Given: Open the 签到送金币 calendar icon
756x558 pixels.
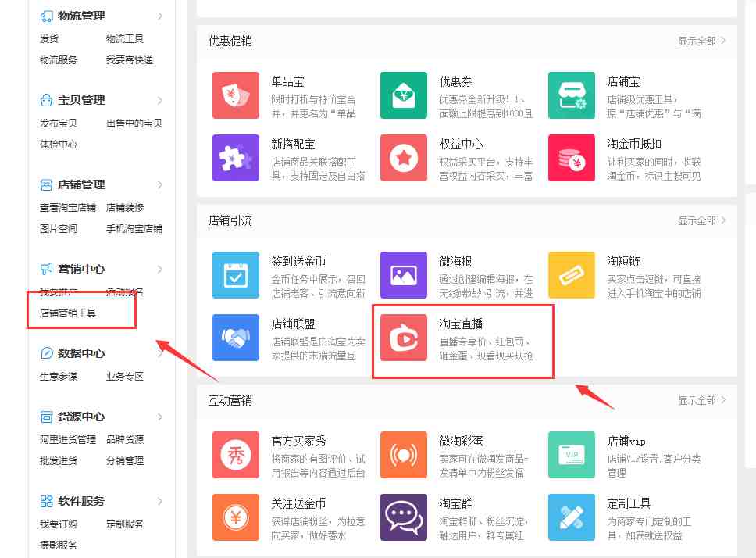Looking at the screenshot, I should pyautogui.click(x=236, y=275).
